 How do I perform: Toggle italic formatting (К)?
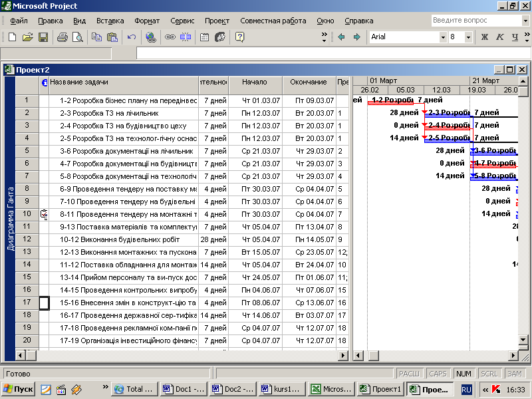(x=499, y=37)
